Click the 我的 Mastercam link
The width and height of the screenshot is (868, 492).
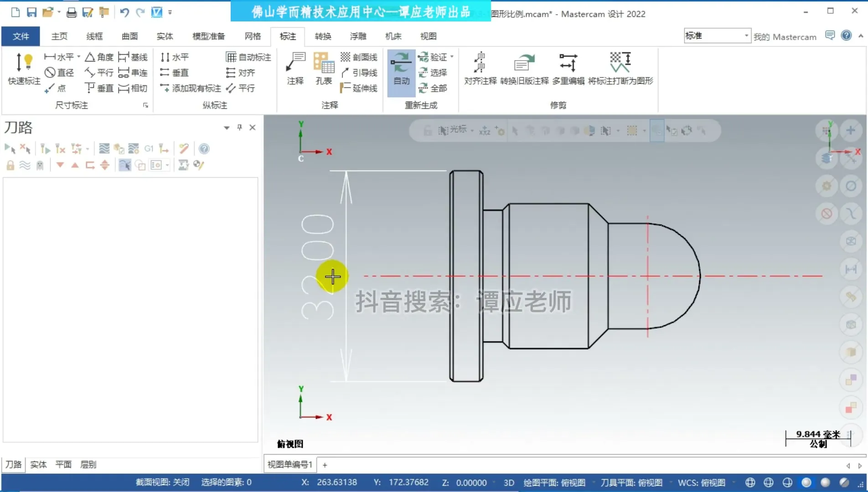pyautogui.click(x=785, y=36)
